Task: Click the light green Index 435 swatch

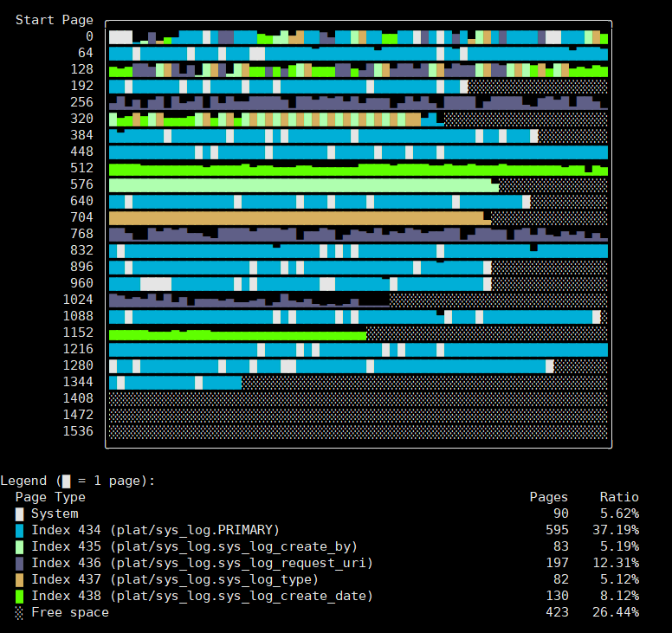Action: [x=19, y=546]
